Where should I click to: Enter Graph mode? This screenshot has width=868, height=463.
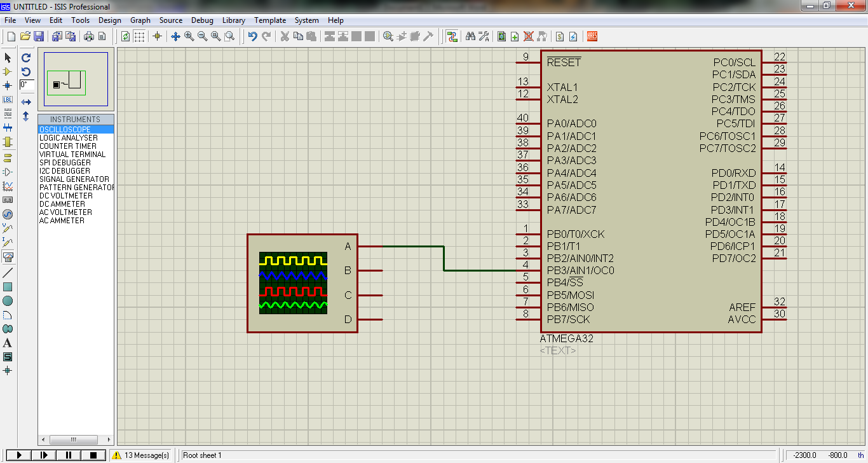8,188
